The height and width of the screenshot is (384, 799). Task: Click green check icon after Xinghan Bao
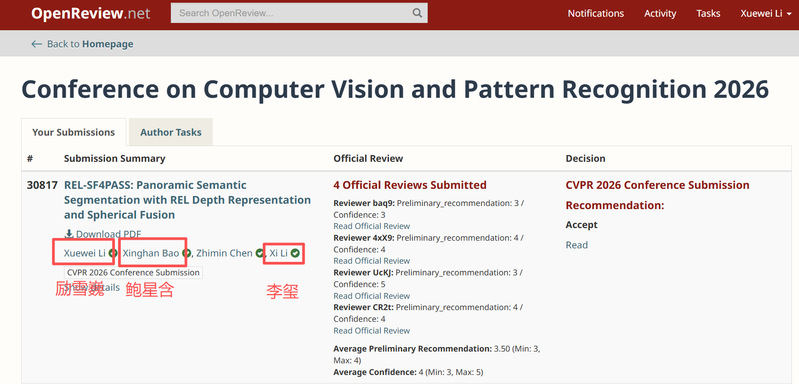(187, 253)
